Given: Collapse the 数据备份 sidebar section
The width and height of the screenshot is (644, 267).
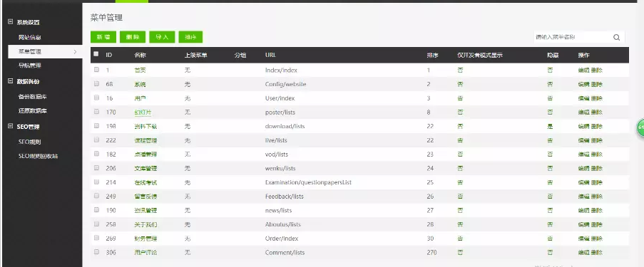Looking at the screenshot, I should coord(11,81).
